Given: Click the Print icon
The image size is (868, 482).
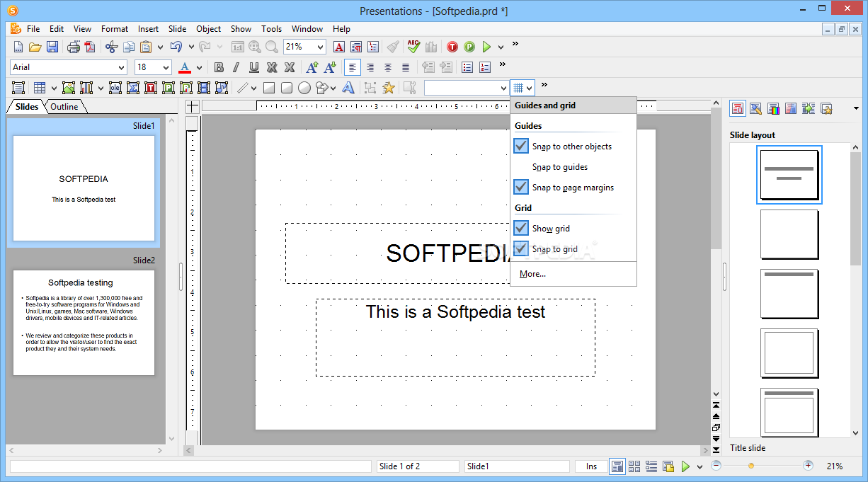Looking at the screenshot, I should point(73,47).
